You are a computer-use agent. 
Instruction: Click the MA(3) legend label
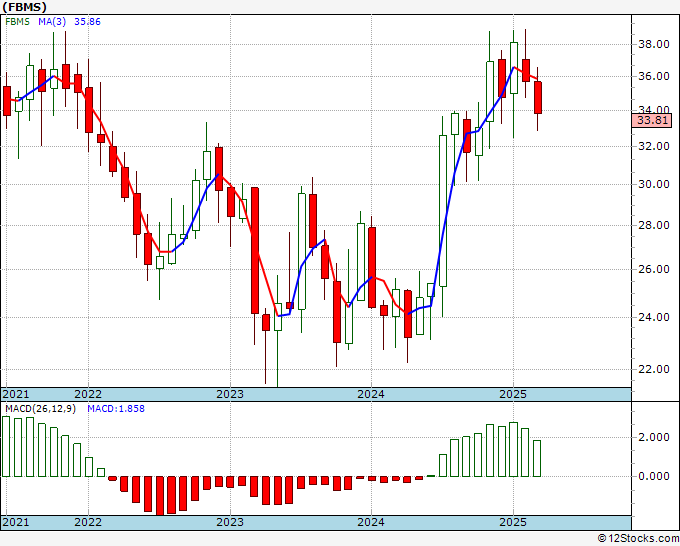[x=52, y=21]
